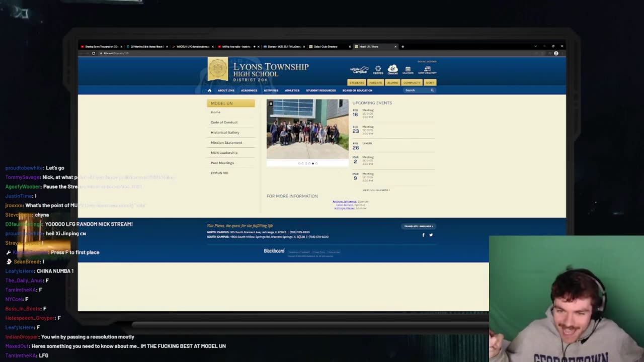Open the Home link in Model UN sidebar
Screen dimensions: 644x362
pos(215,112)
